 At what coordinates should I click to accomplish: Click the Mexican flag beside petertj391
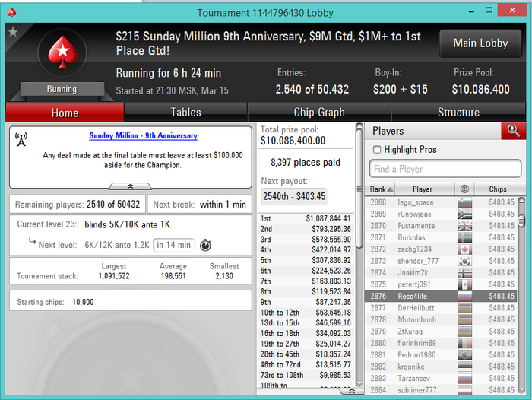tap(464, 284)
